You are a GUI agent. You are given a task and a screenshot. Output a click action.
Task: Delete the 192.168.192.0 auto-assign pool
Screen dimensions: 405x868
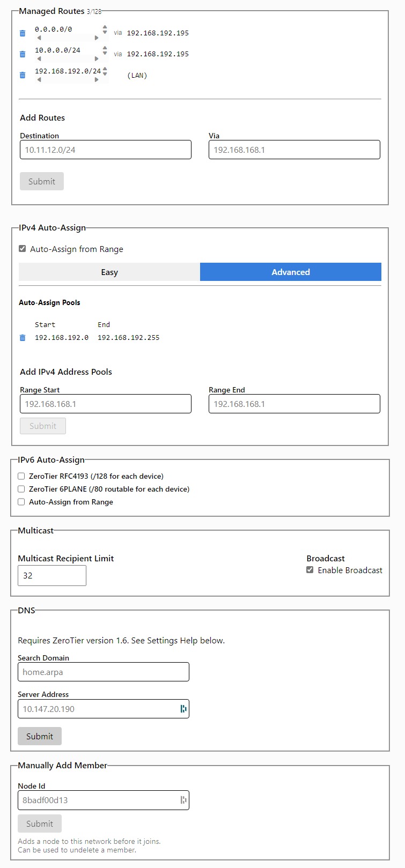(x=23, y=338)
